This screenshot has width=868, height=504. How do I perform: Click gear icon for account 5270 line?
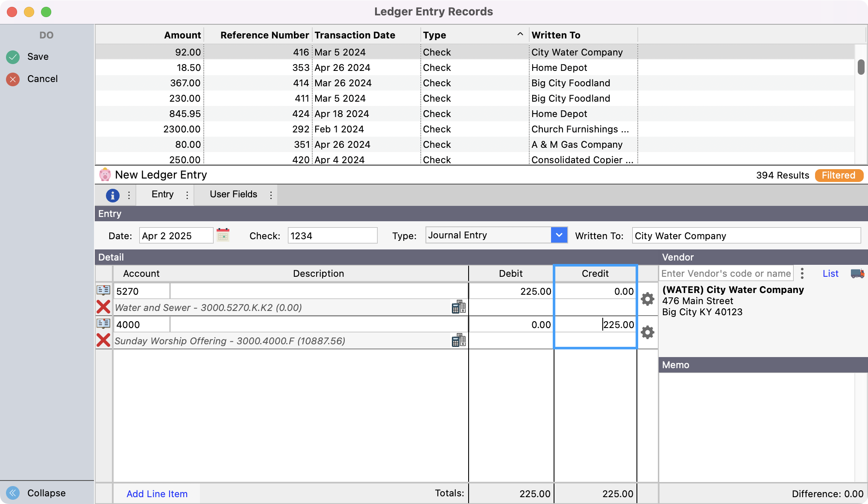tap(648, 299)
